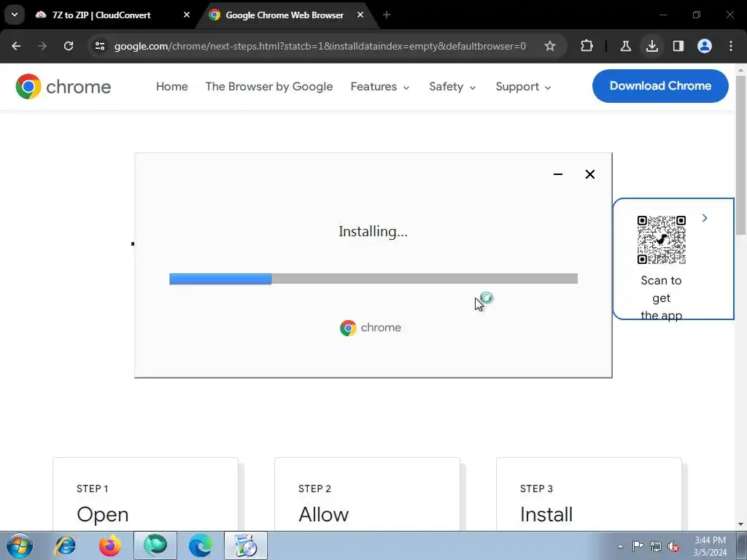Open Microsoft Edge from the taskbar
The width and height of the screenshot is (747, 560).
click(200, 545)
